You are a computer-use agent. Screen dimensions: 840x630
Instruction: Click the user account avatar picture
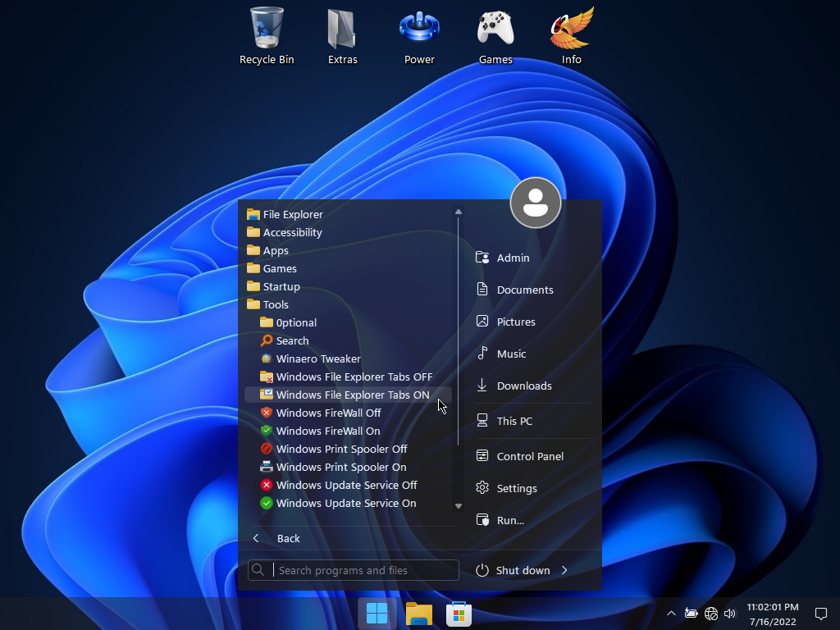pos(535,203)
